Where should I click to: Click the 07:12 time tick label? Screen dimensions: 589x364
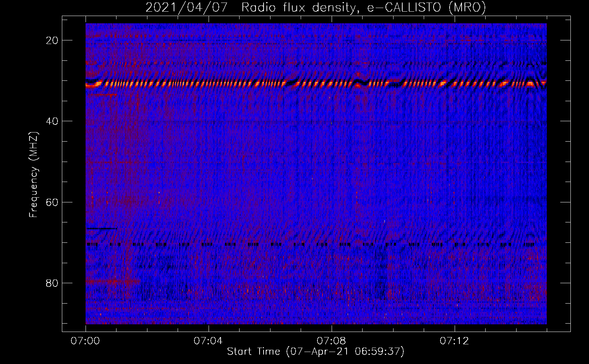click(454, 341)
